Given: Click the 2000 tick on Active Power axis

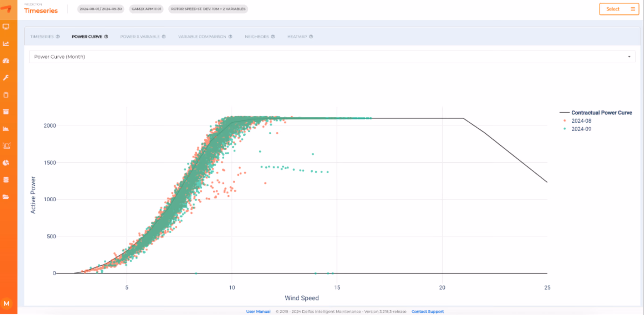Looking at the screenshot, I should (50, 126).
